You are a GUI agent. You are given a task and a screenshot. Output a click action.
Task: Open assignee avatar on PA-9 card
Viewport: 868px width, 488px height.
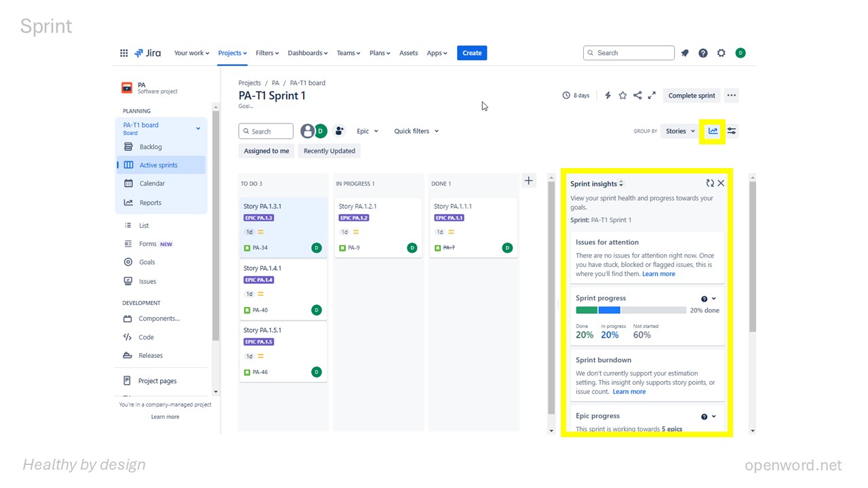[x=412, y=248]
